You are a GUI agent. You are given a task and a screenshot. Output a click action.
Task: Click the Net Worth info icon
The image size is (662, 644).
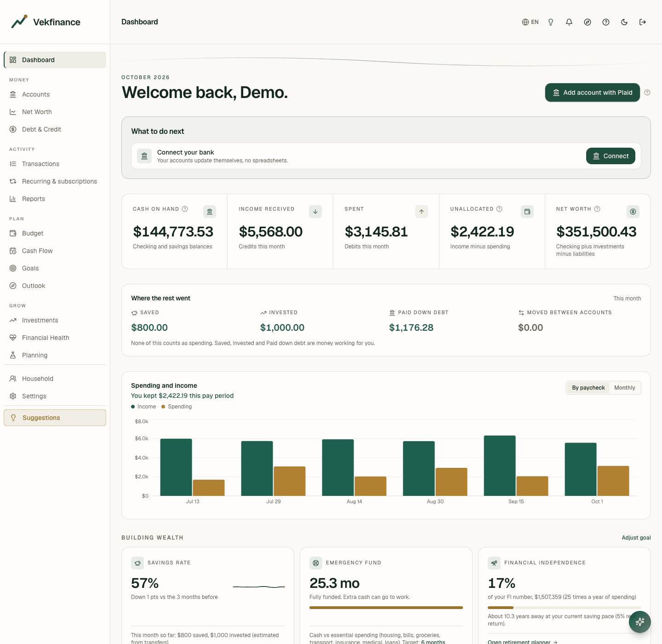(x=597, y=209)
